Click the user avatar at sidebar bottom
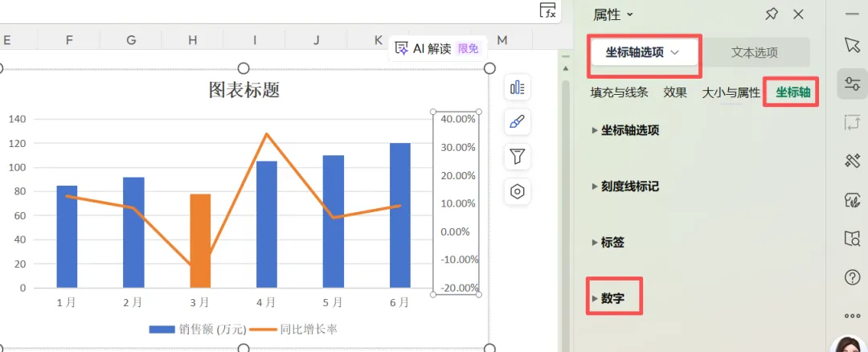The image size is (868, 352). tap(850, 344)
